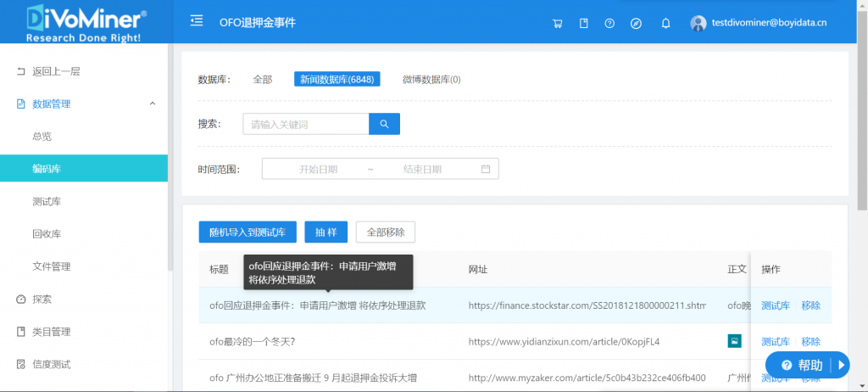Click 移除 link in ofo回应退押金事件 row
The width and height of the screenshot is (868, 392).
811,305
